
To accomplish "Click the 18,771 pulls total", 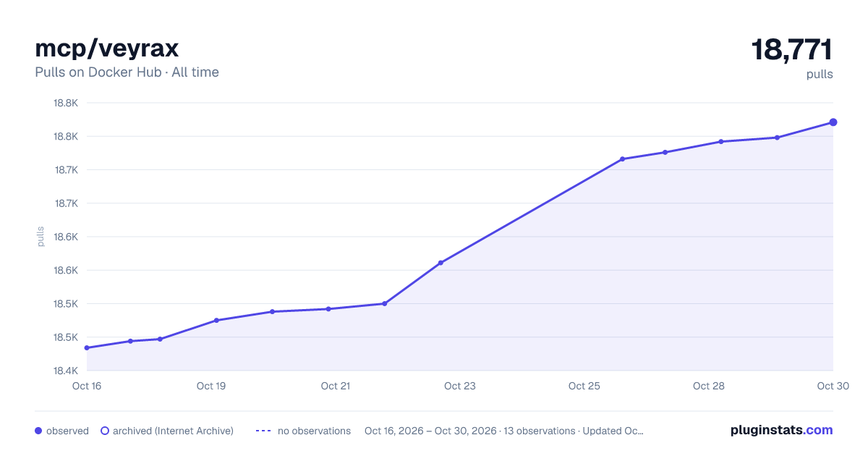I will pos(792,50).
